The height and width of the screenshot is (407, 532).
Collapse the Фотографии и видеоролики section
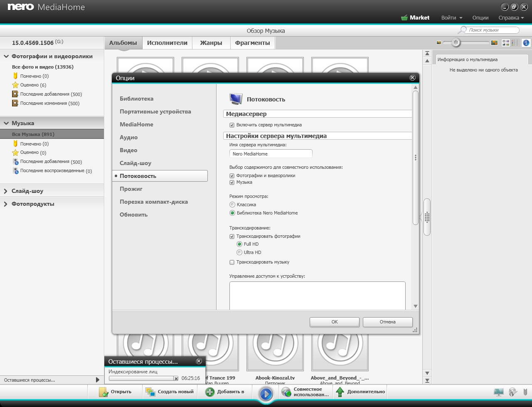pos(6,56)
